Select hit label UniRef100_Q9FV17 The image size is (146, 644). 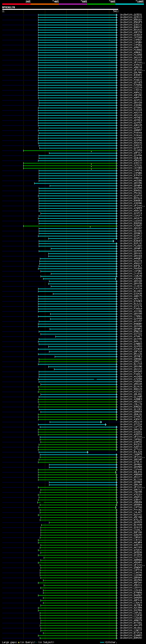[131, 153]
